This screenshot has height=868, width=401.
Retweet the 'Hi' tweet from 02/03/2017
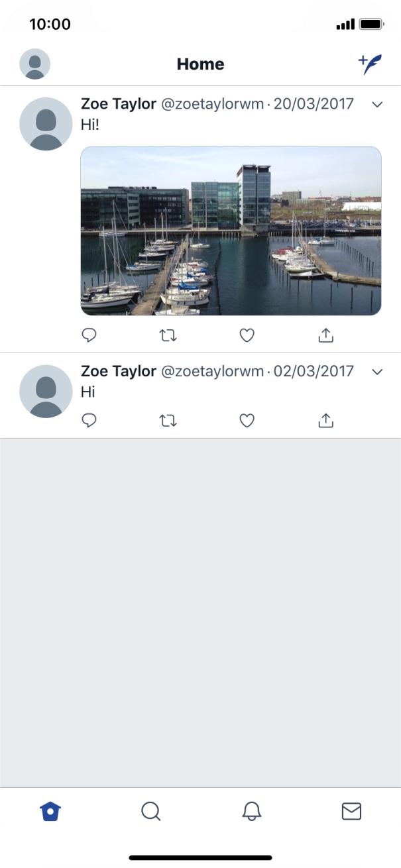168,419
